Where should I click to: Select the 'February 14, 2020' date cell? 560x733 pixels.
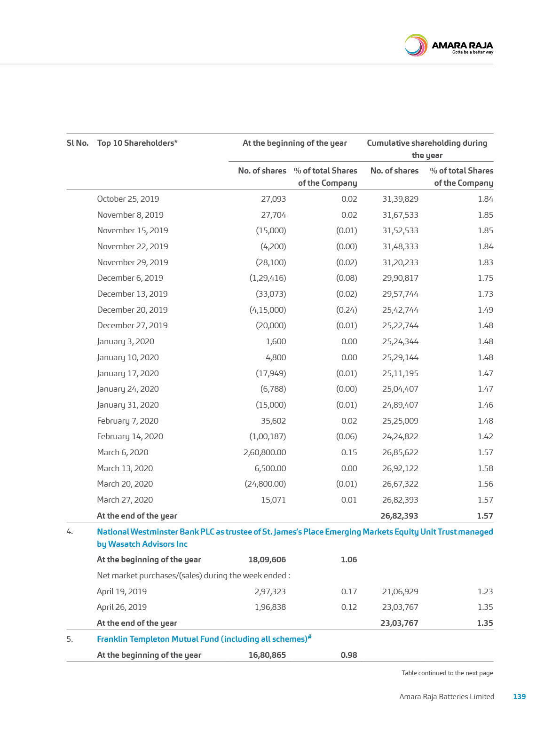[130, 436]
